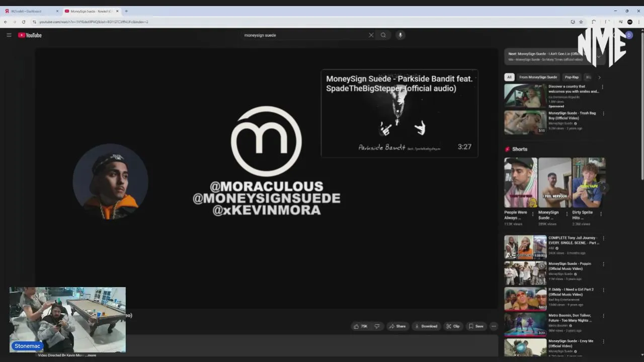
Task: Open options for the sponsored ad
Action: (x=602, y=87)
